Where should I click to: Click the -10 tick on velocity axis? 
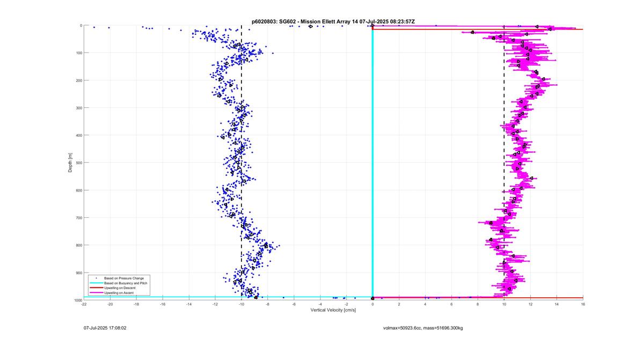click(x=241, y=304)
